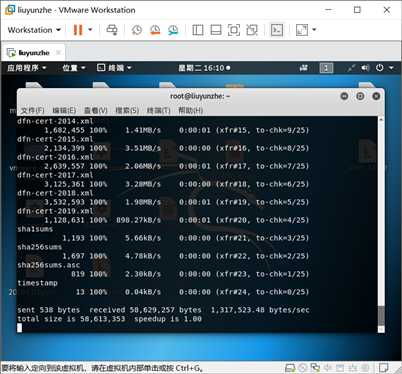
Task: Close the root@liuyunzhe terminal window
Action: (376, 96)
